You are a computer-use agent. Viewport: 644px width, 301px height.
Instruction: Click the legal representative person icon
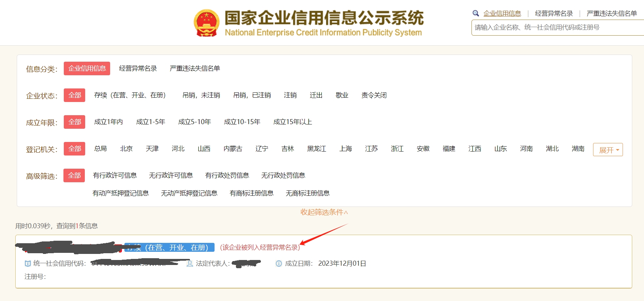(x=190, y=264)
